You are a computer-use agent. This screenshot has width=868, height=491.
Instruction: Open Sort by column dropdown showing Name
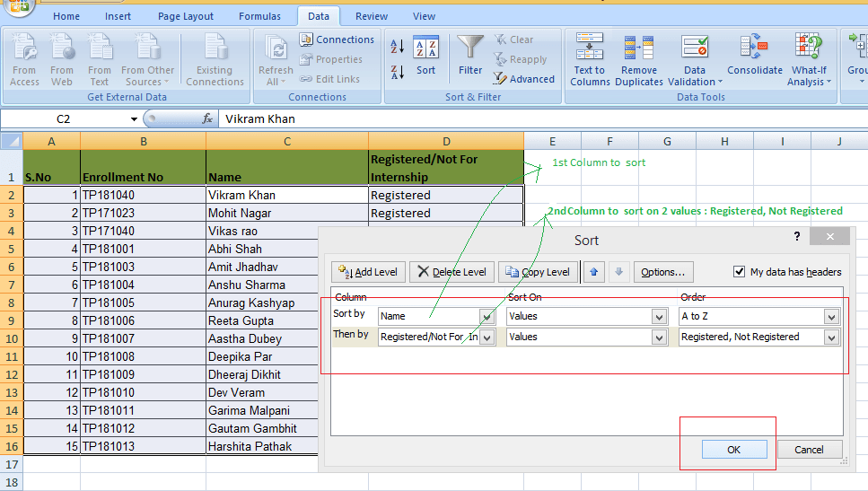[x=487, y=317]
